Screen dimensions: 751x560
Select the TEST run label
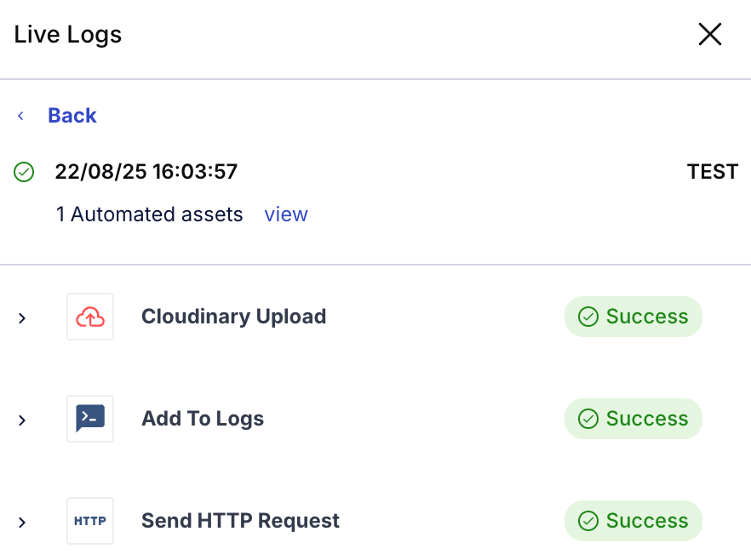pyautogui.click(x=713, y=171)
